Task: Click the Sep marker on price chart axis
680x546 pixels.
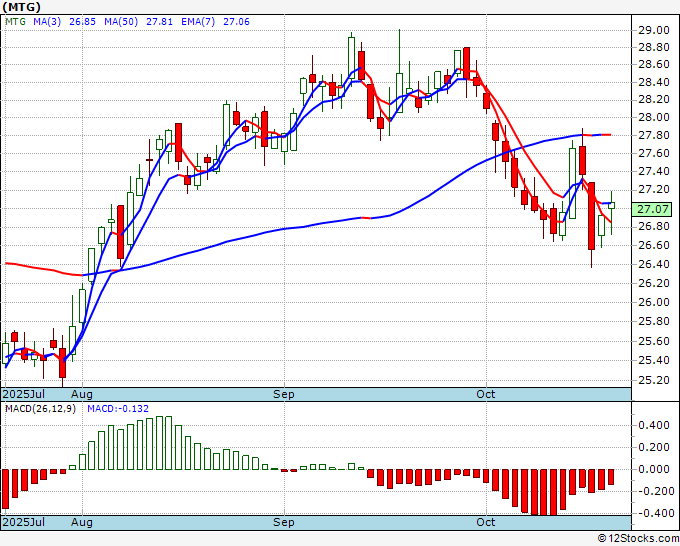Action: tap(284, 395)
